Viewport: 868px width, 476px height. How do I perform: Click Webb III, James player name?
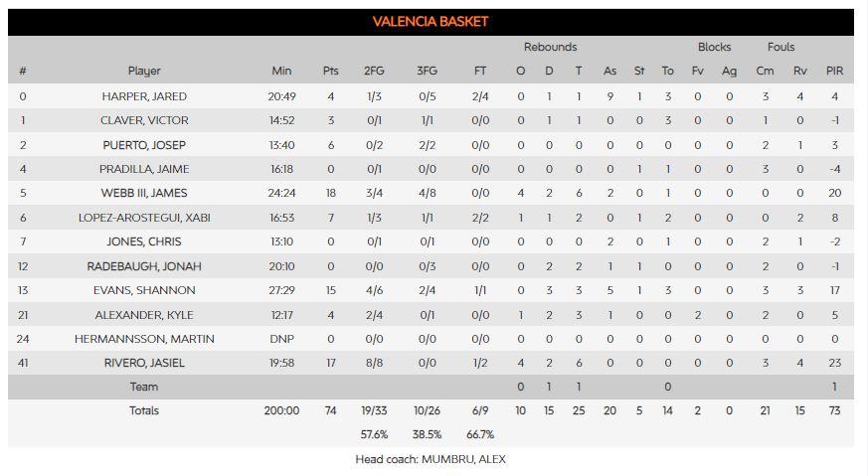tap(144, 193)
